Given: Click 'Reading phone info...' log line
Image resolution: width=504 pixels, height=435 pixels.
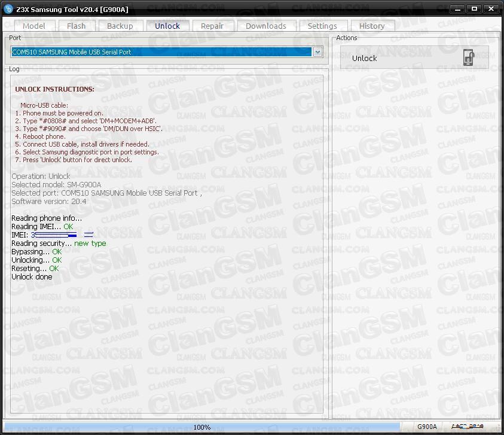Looking at the screenshot, I should (47, 218).
